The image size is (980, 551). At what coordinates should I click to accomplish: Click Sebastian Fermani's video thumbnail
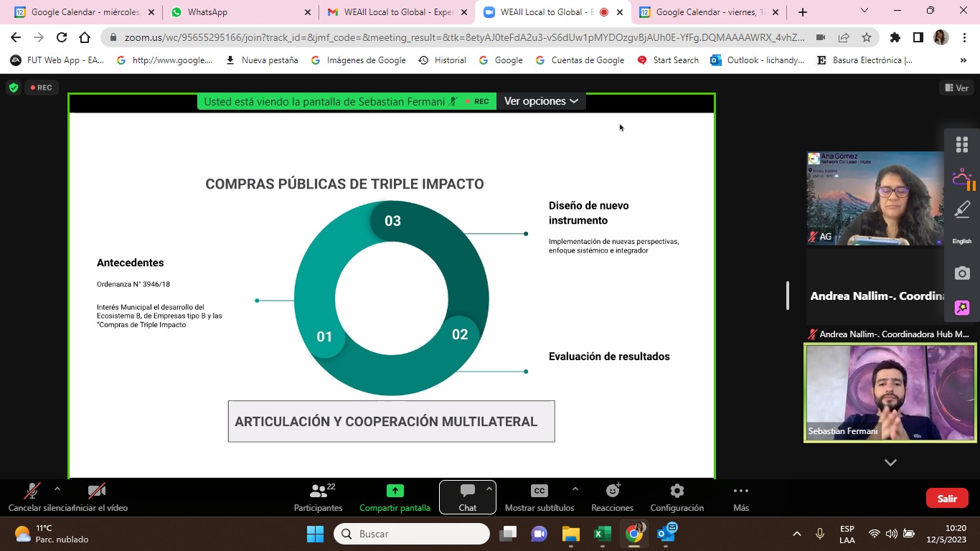point(890,393)
